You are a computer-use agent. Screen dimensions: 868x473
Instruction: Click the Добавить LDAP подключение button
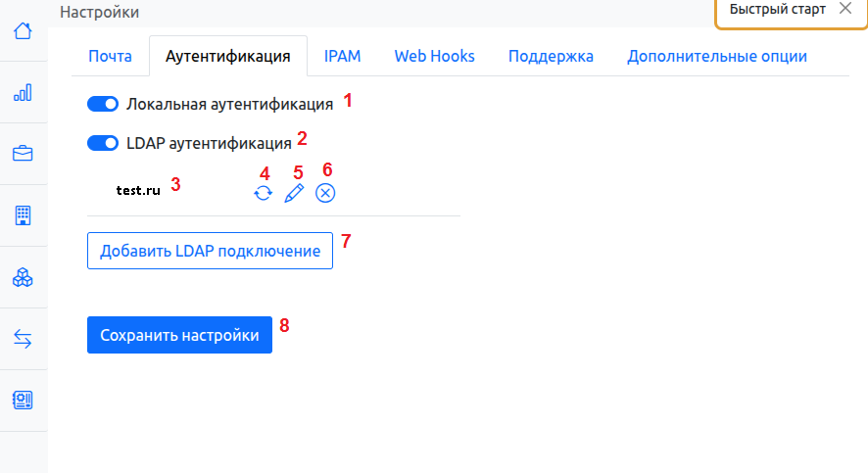click(x=210, y=251)
